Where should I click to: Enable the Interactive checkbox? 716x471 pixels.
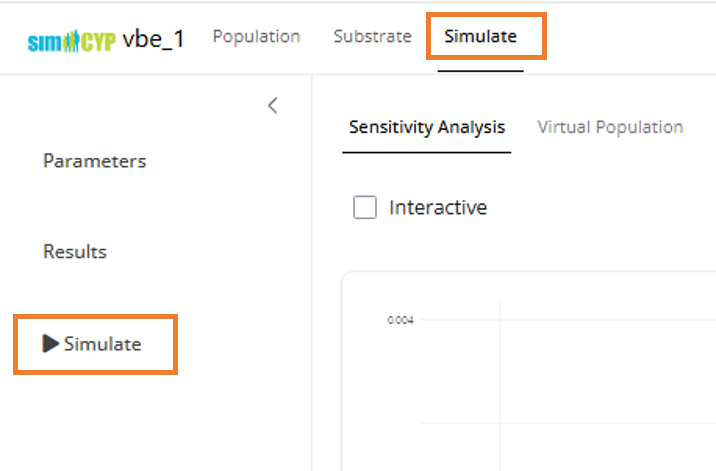pos(365,208)
